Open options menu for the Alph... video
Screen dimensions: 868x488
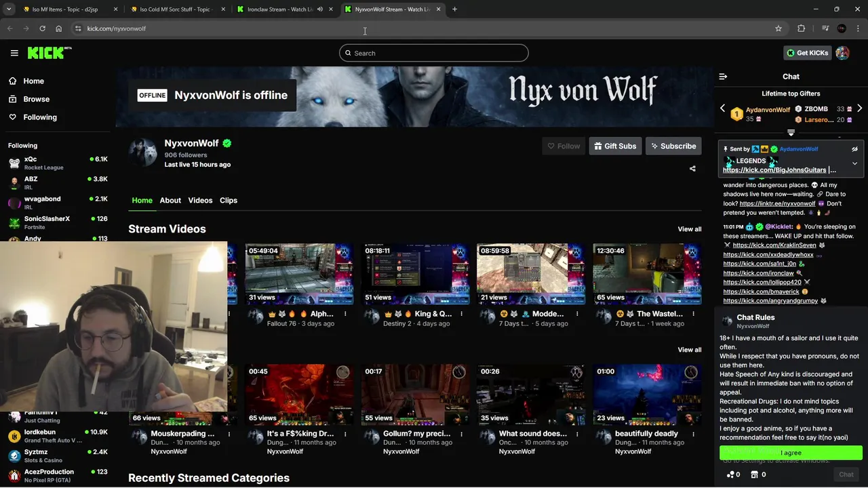(x=345, y=314)
